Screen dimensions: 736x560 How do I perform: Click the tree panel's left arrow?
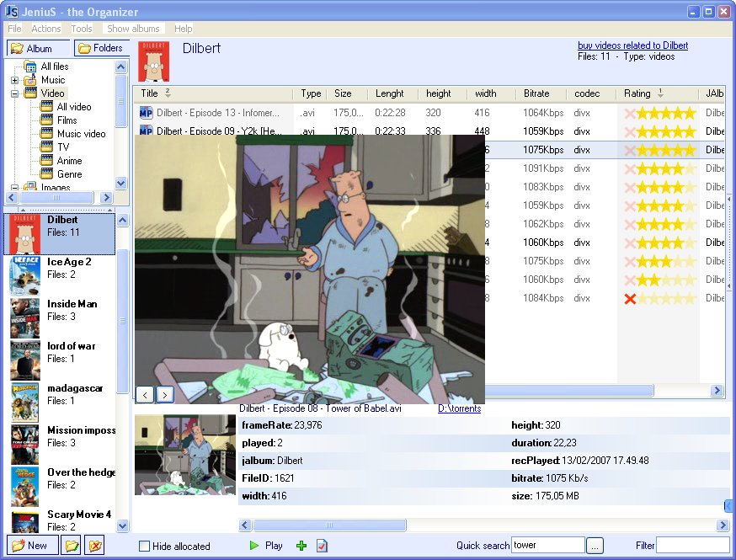12,198
